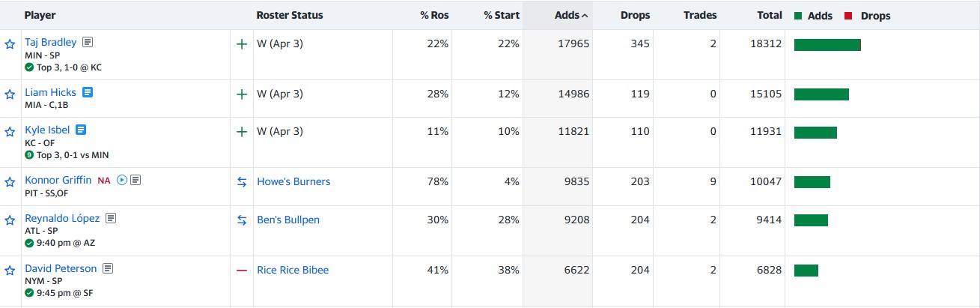Open player notes icon beside Liam Hicks

[88, 92]
